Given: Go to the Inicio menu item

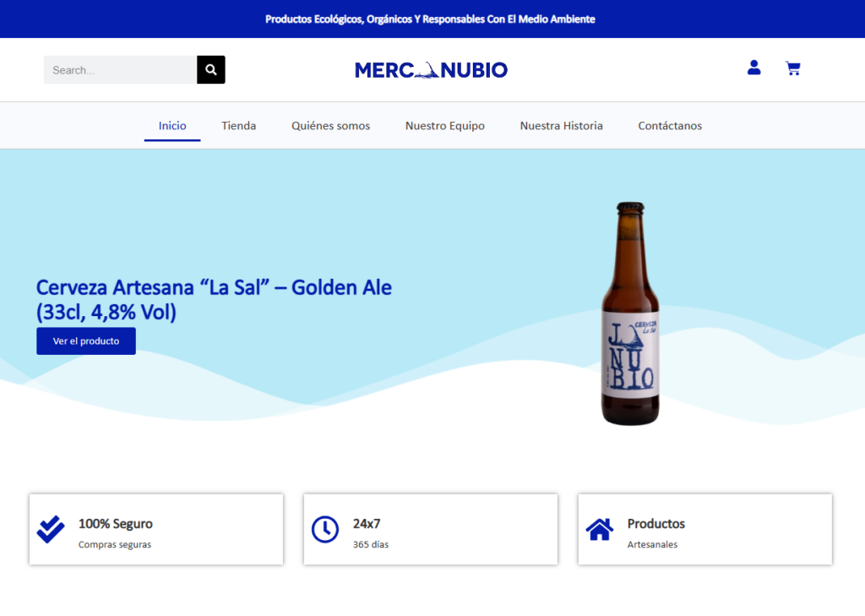Looking at the screenshot, I should tap(172, 126).
